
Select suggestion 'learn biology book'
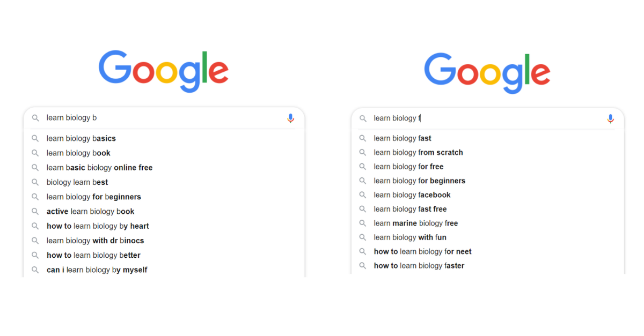coord(78,153)
